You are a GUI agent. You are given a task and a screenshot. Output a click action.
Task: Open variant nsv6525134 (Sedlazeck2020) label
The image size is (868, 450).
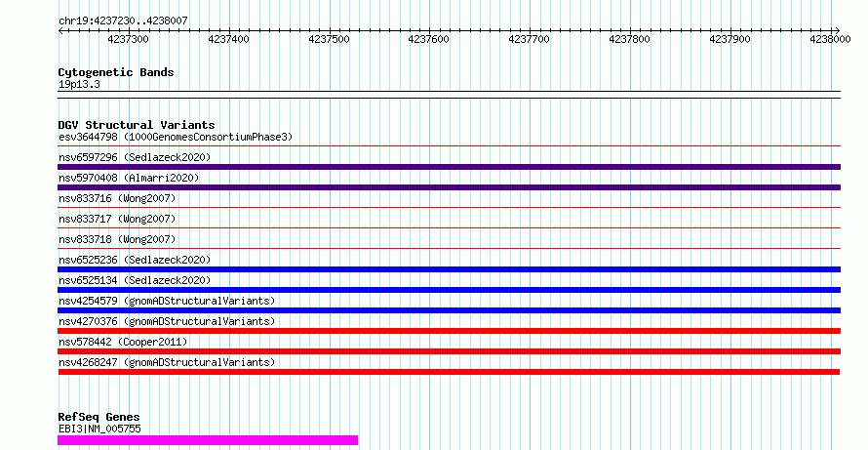tap(135, 280)
